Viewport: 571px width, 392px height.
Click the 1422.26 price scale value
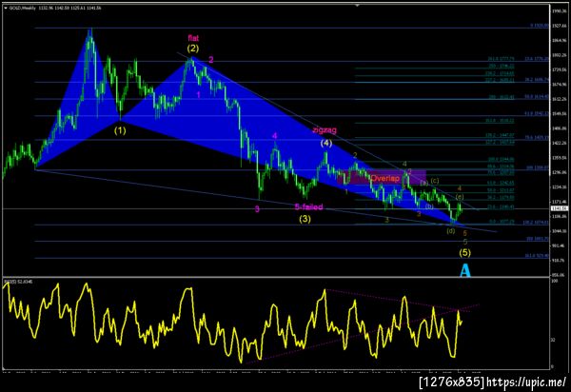pos(559,143)
